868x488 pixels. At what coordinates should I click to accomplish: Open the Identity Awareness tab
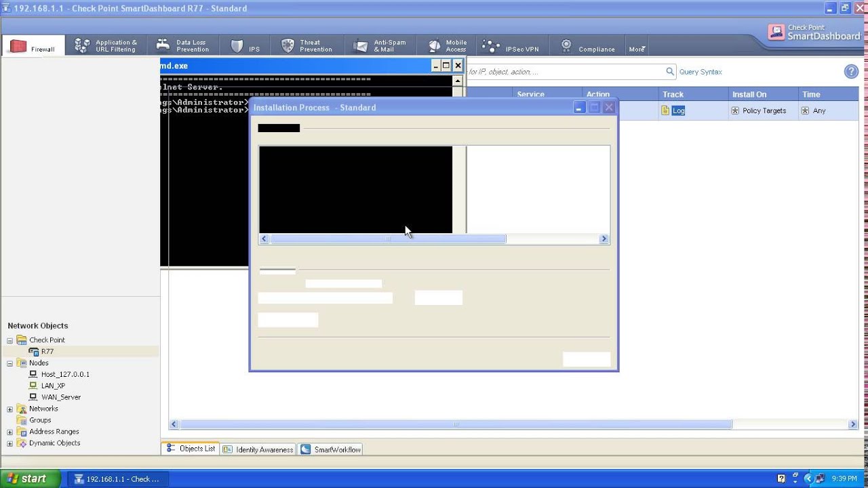click(258, 449)
